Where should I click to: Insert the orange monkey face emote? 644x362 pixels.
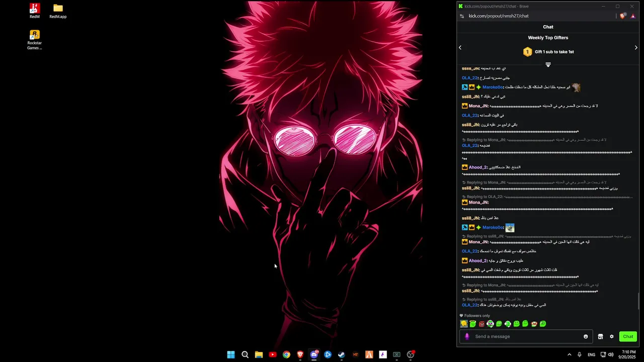pos(534,324)
